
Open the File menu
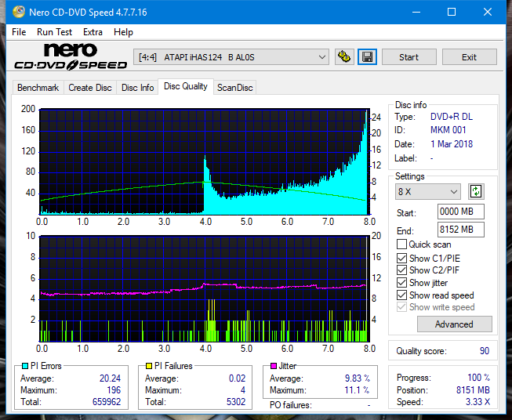coord(19,32)
